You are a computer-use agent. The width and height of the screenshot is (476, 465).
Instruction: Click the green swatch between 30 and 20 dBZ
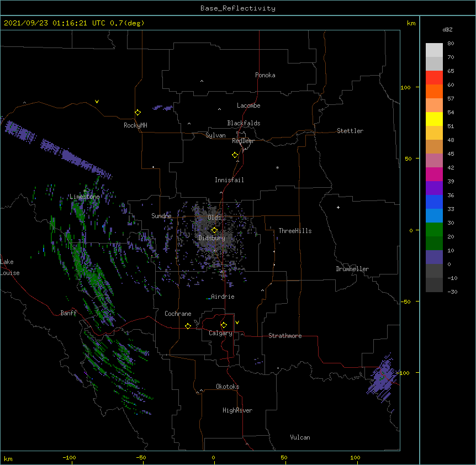434,230
